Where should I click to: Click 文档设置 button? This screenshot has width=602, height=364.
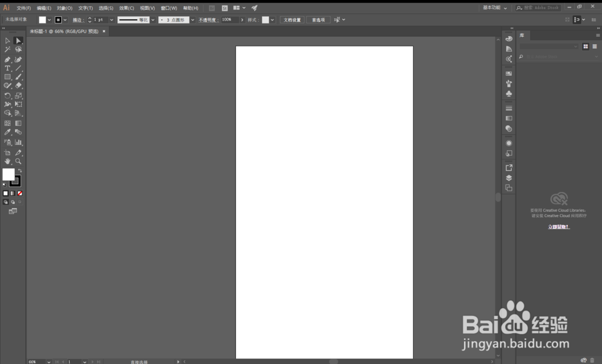[x=292, y=20]
